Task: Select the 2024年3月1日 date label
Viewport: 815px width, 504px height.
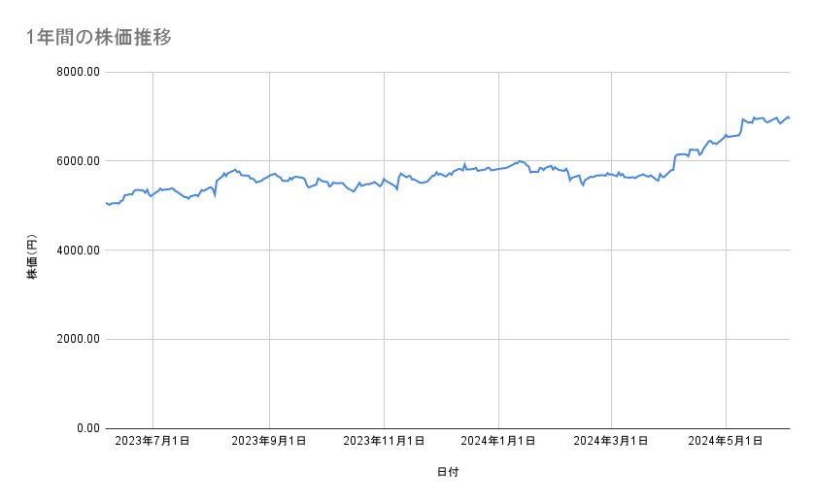Action: coord(611,442)
